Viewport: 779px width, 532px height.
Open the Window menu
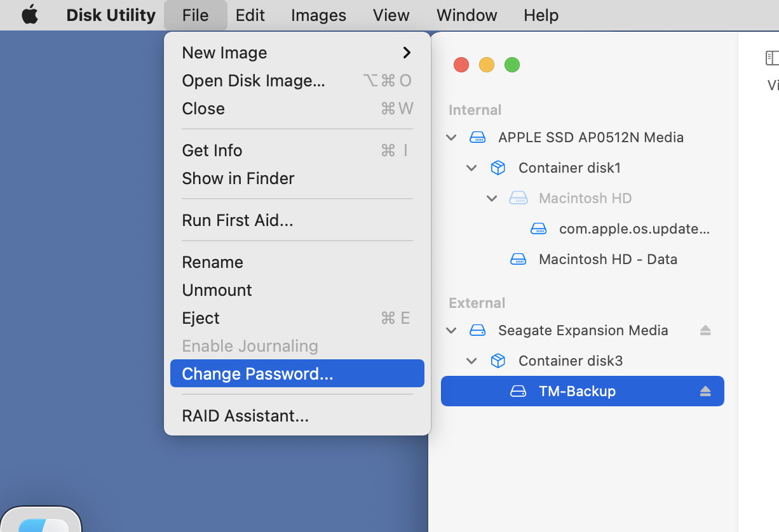(466, 15)
